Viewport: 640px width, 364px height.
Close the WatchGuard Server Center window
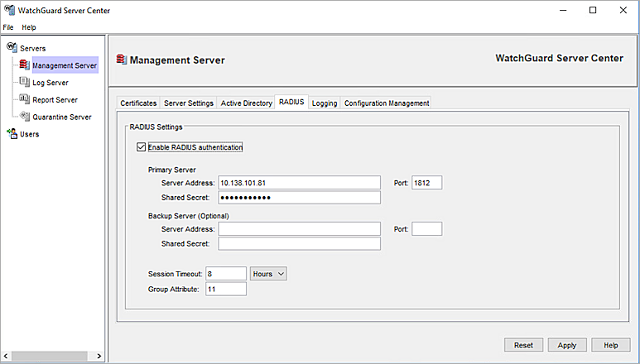click(x=623, y=10)
